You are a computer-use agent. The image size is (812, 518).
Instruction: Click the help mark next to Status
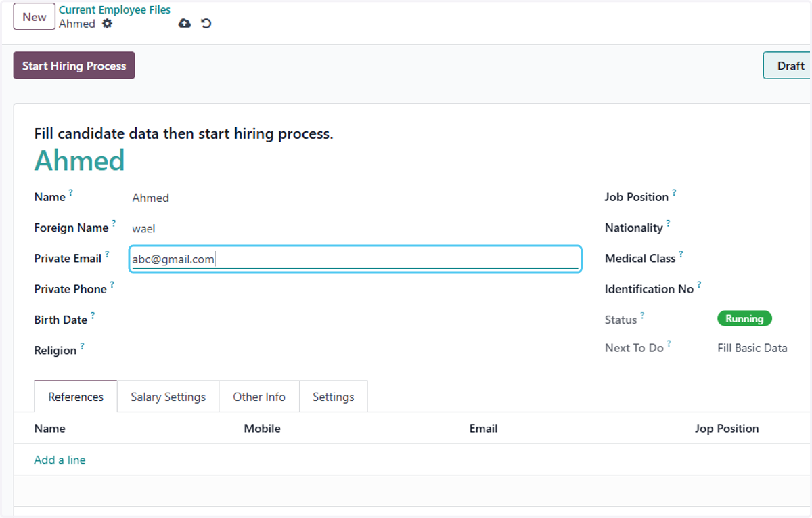pos(642,316)
